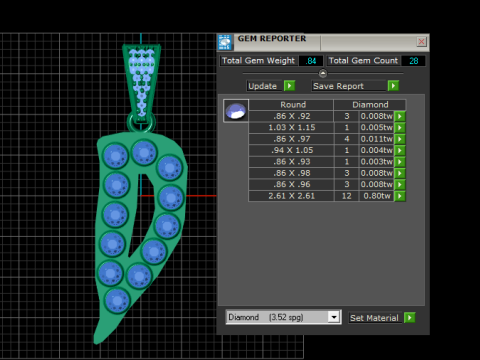Click the count 4 cell

coord(347,139)
